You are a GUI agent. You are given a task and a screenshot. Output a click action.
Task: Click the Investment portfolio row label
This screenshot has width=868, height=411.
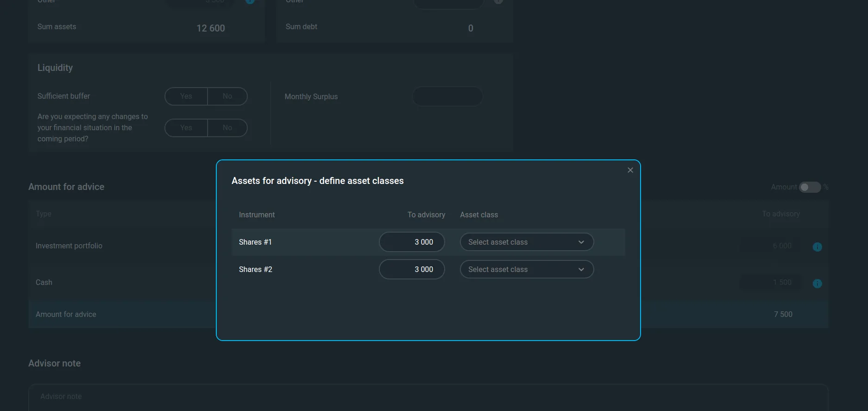pyautogui.click(x=69, y=246)
